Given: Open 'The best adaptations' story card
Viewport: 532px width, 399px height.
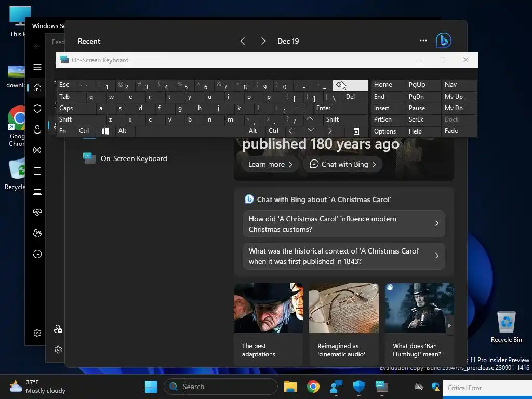Looking at the screenshot, I should click(268, 324).
